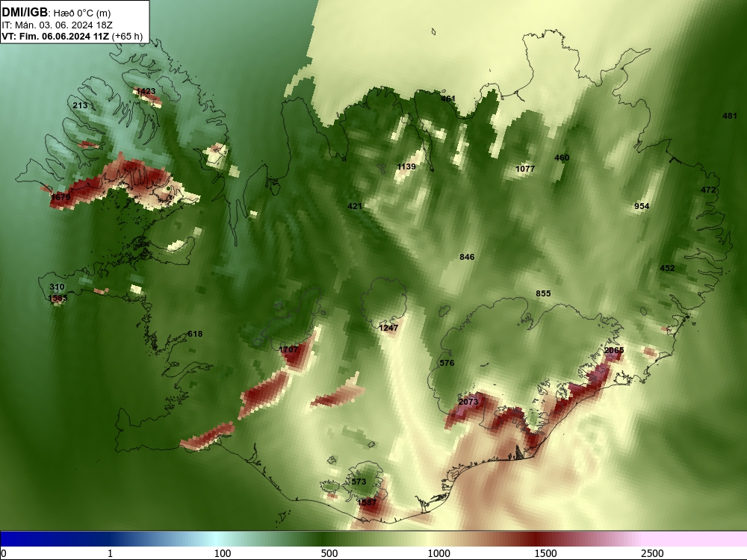Select the 618 value label
747x560 pixels.
click(x=195, y=334)
